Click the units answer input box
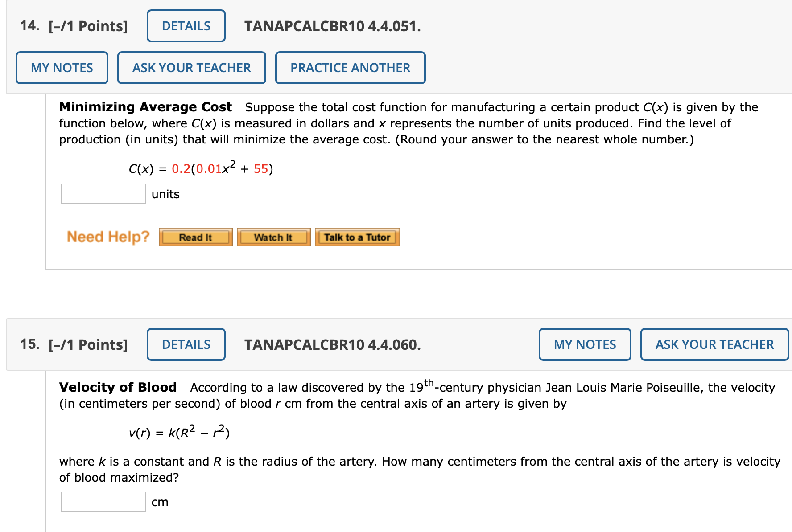 (103, 194)
